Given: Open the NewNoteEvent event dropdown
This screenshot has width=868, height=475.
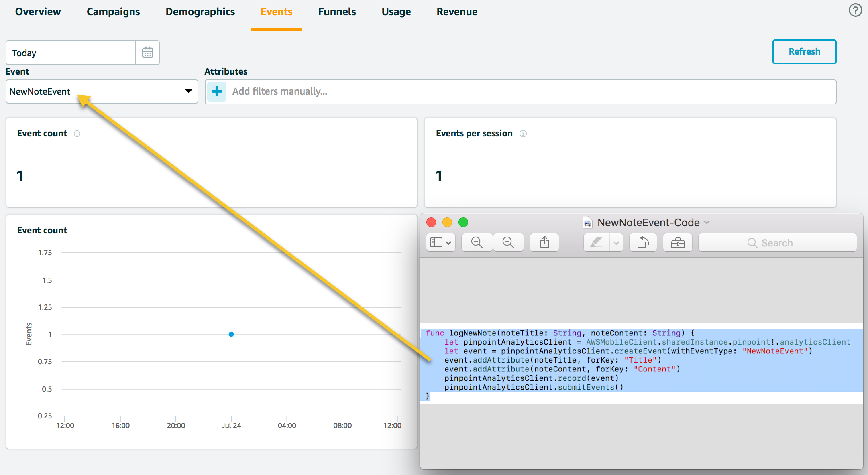Looking at the screenshot, I should [102, 91].
